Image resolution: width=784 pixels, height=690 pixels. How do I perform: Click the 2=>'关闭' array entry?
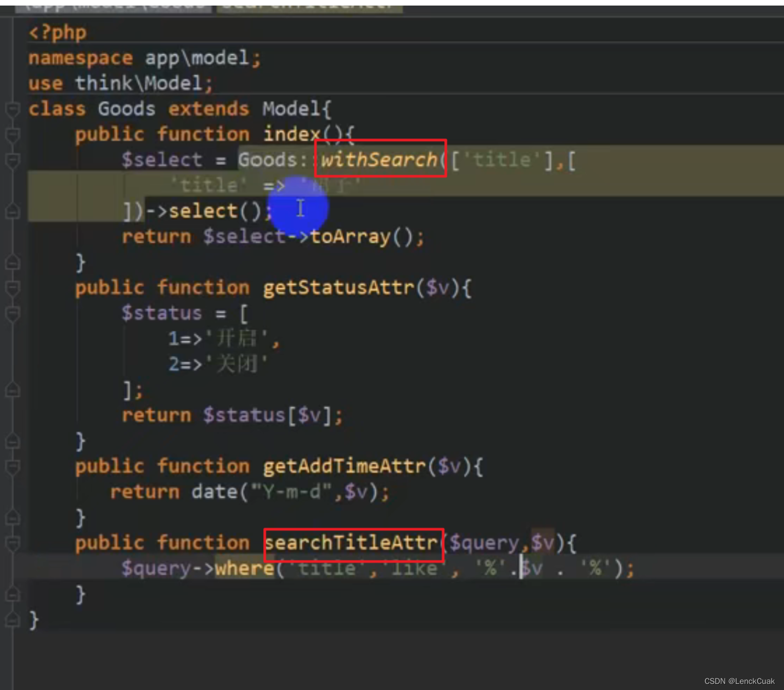coord(218,364)
